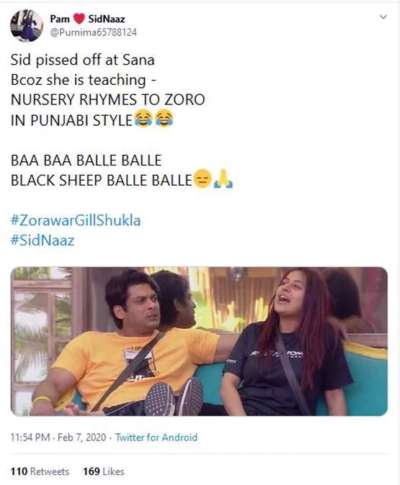The image size is (400, 485).
Task: Click the 11:54 PM timestamp
Action: coord(30,437)
